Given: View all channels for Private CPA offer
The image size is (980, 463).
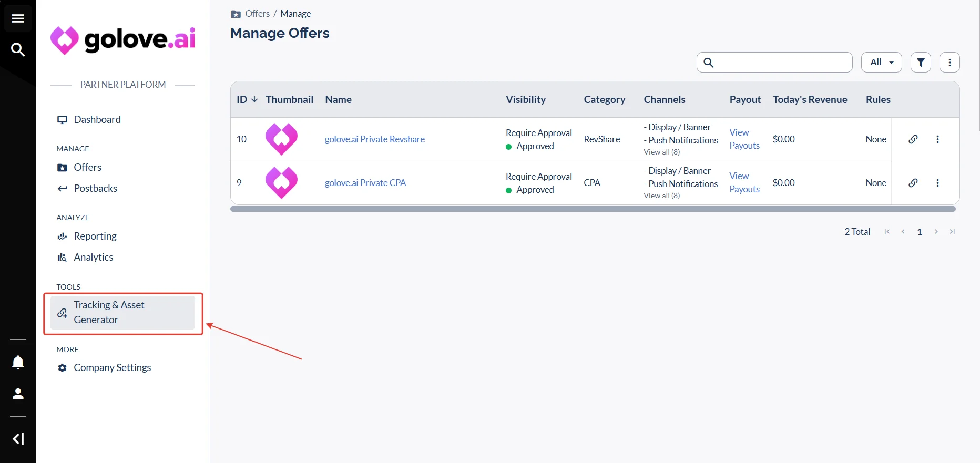Looking at the screenshot, I should pos(661,196).
